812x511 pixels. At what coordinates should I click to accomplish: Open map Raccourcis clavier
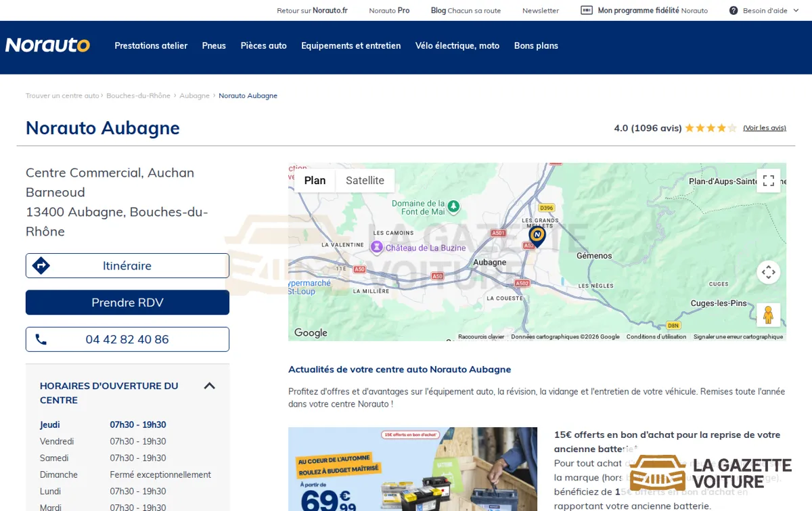point(481,336)
